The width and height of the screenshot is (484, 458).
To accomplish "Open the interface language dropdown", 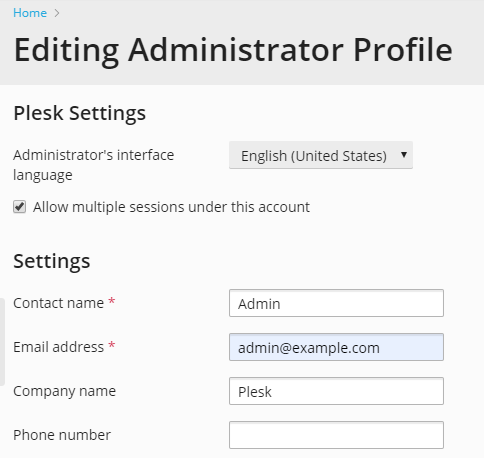I will (321, 155).
